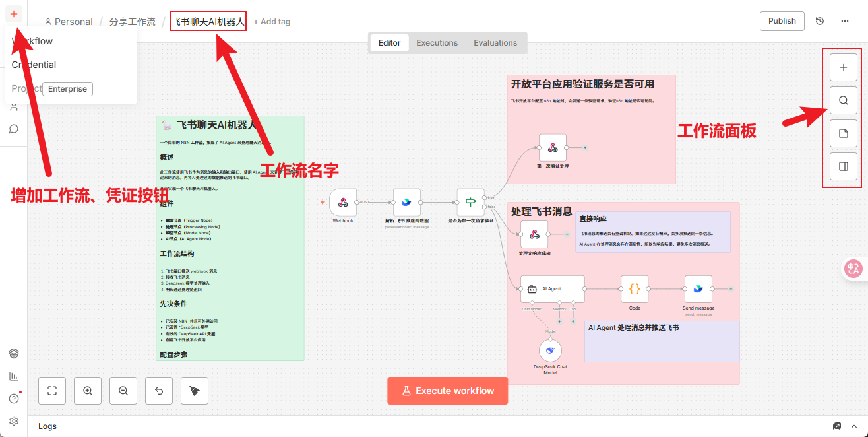Expand the Logs panel with chevron
The width and height of the screenshot is (868, 437).
click(x=854, y=426)
